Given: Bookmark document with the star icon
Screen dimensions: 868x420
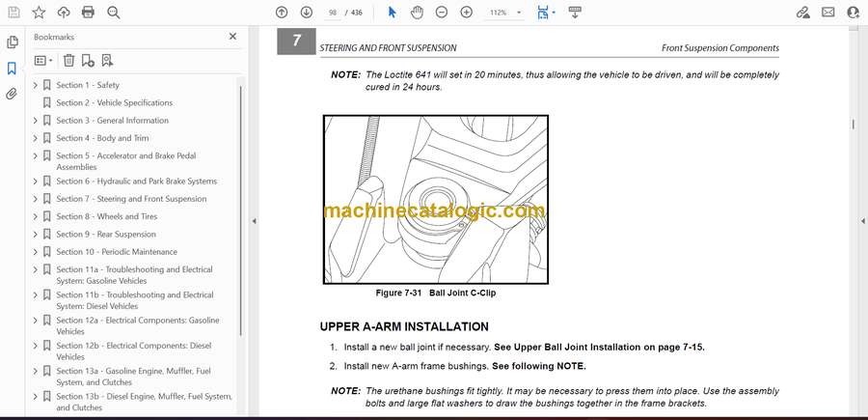Looking at the screenshot, I should (39, 13).
